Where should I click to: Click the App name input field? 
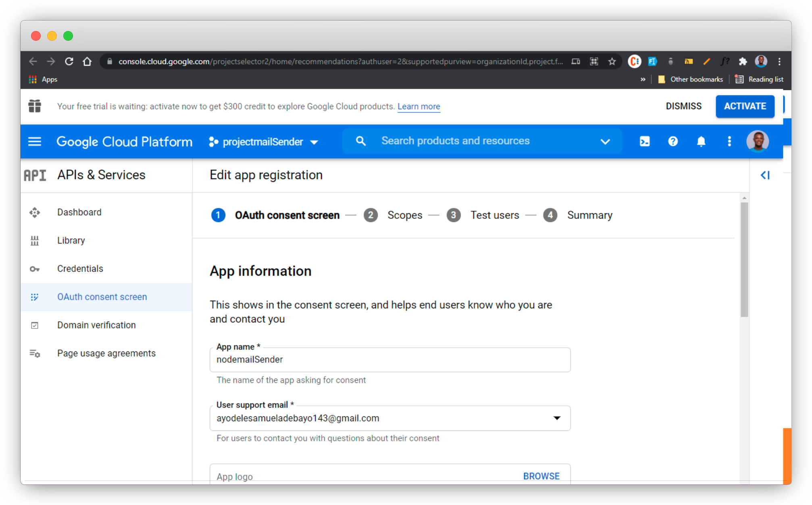tap(390, 360)
